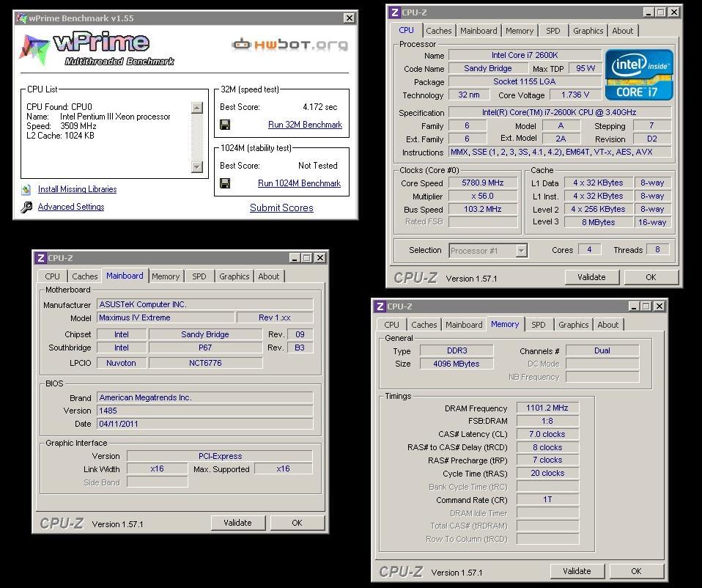The width and height of the screenshot is (702, 588).
Task: Click OK in the CPU-Z Memory window
Action: pos(636,571)
